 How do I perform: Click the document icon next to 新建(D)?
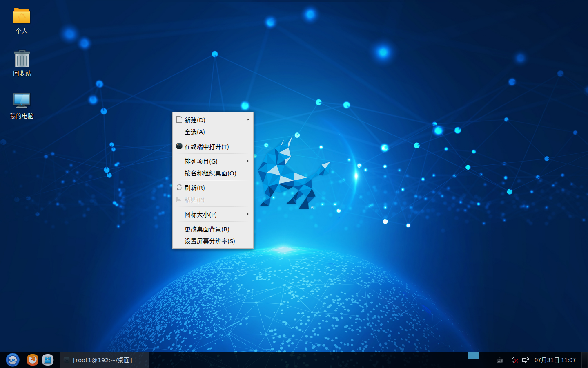[179, 119]
